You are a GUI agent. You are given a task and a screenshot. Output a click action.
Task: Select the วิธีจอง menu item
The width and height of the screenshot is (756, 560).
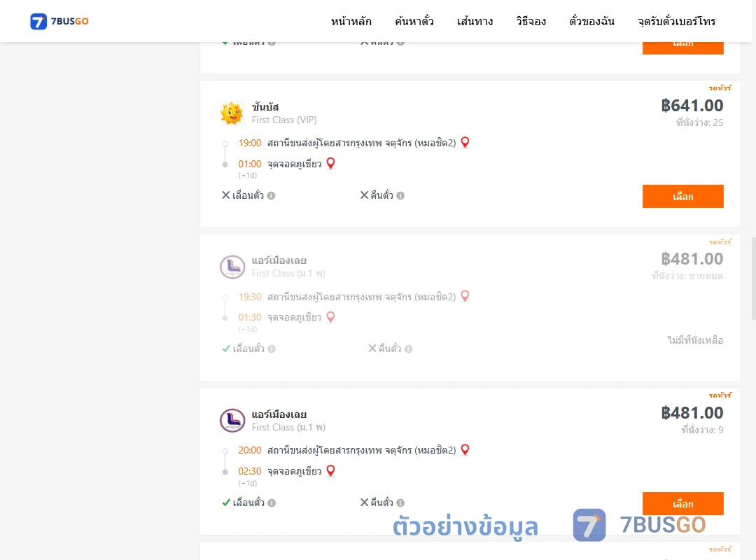point(531,22)
